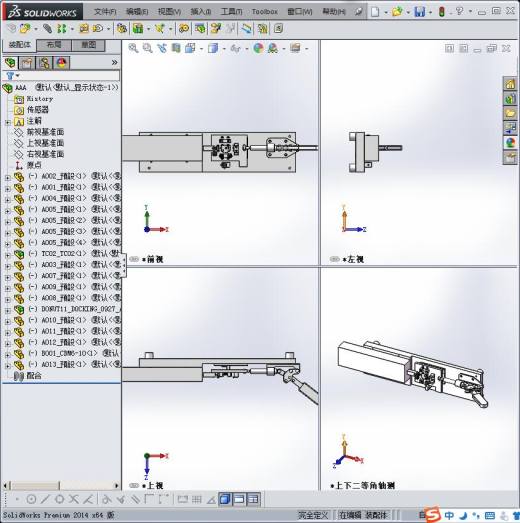Click the » expand manager tabs button
The height and width of the screenshot is (523, 520).
114,63
